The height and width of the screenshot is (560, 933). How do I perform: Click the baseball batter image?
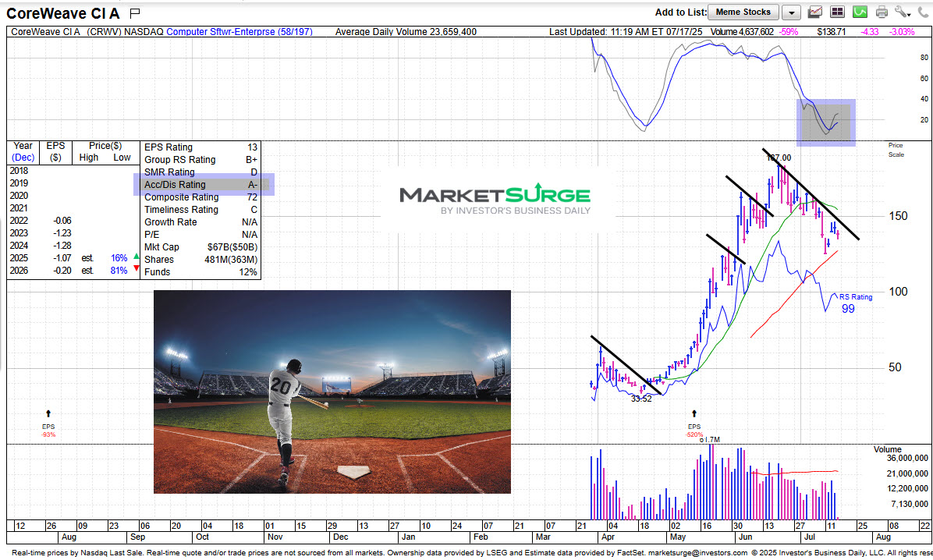coord(332,392)
